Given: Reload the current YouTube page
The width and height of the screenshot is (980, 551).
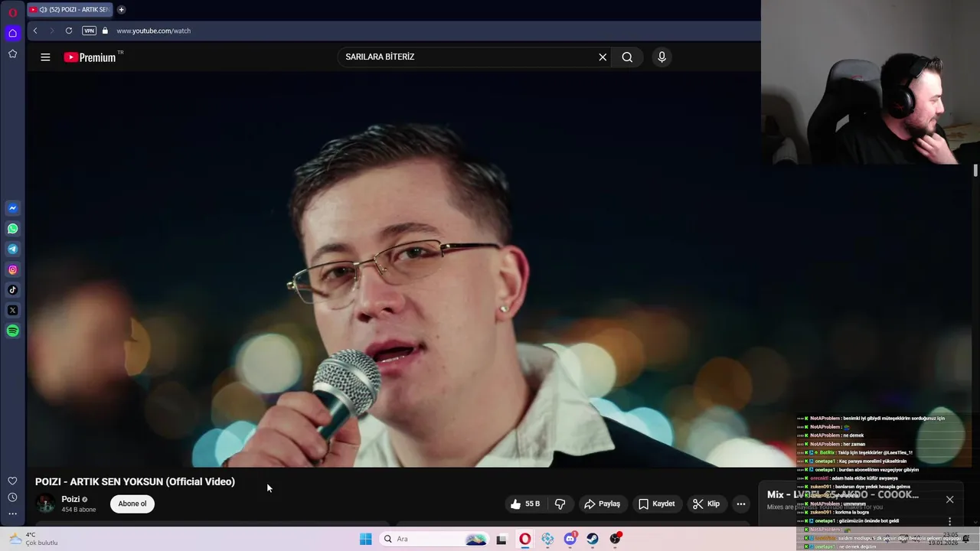Looking at the screenshot, I should (x=69, y=31).
